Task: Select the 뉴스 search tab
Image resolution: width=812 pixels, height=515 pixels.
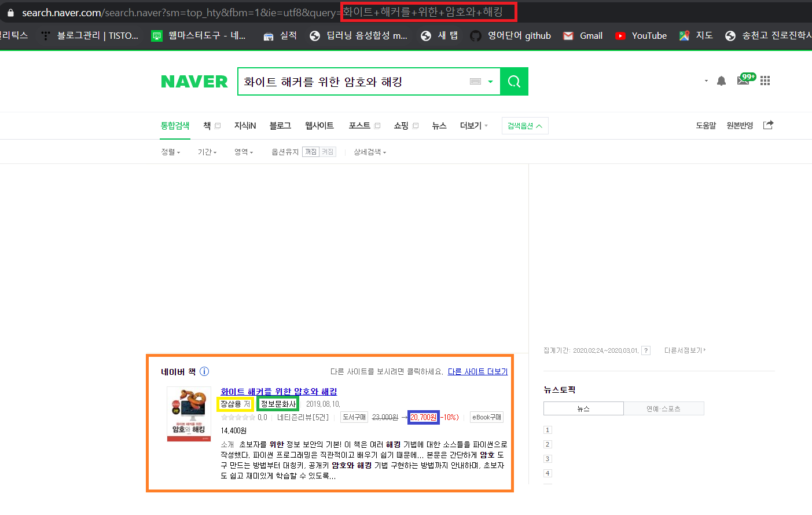Action: [439, 126]
